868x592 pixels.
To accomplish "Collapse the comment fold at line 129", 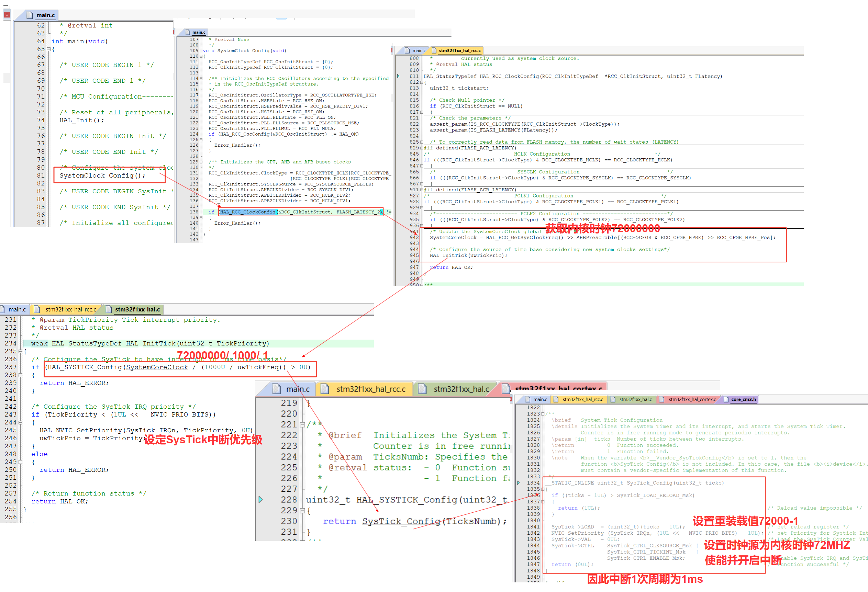I will point(201,162).
